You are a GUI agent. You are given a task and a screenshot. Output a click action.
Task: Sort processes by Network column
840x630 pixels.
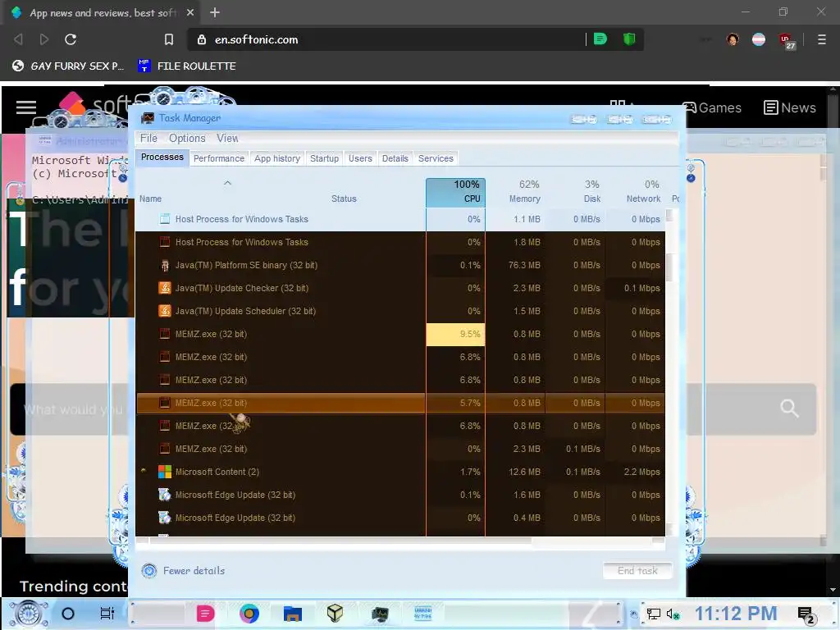(636, 192)
